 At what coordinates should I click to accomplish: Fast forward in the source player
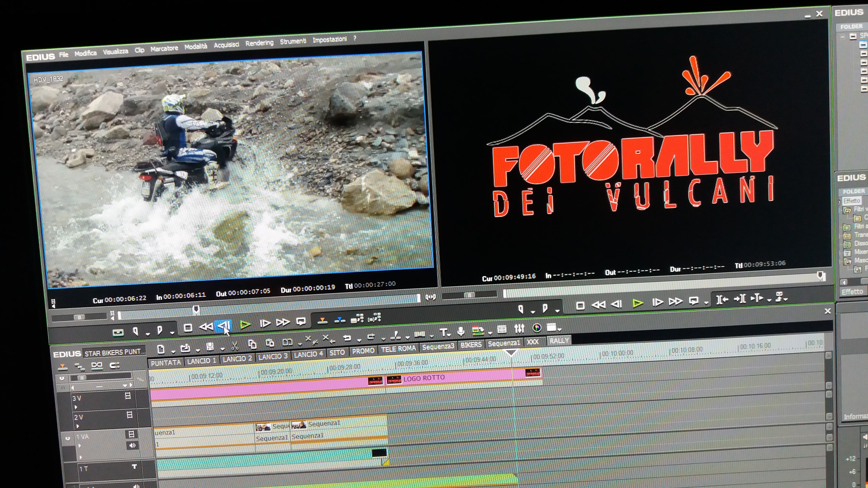(x=283, y=323)
